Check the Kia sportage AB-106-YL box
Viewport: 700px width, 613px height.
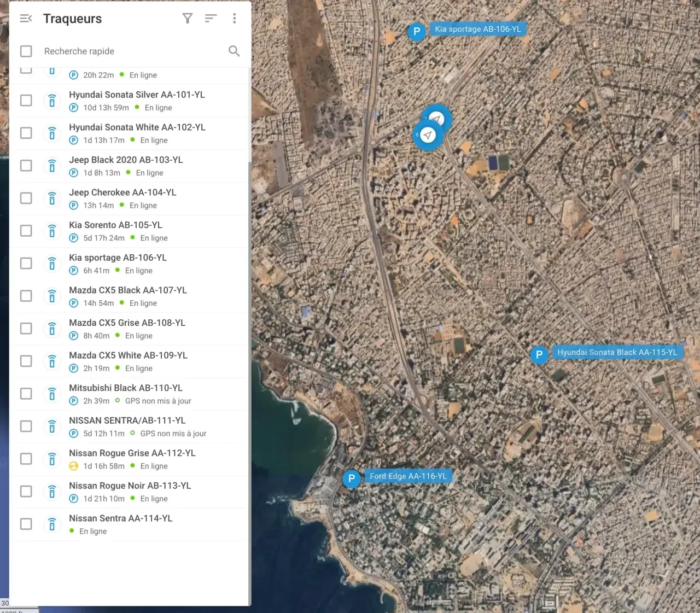(26, 263)
